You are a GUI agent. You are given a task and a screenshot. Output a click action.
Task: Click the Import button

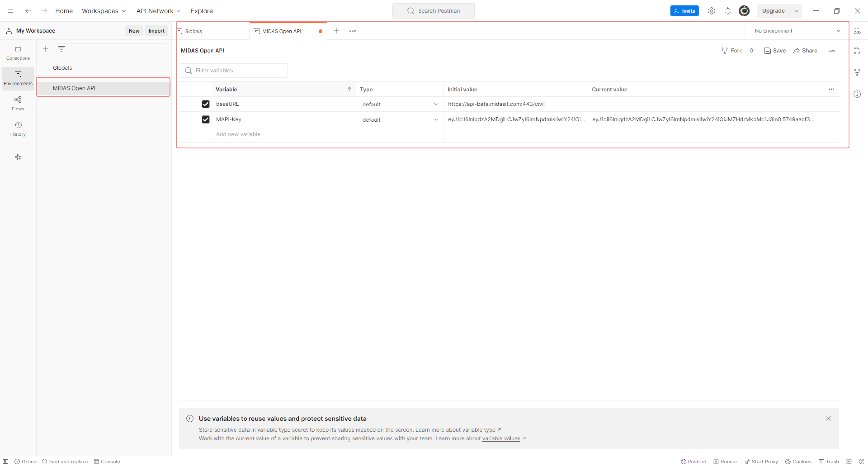[x=156, y=31]
